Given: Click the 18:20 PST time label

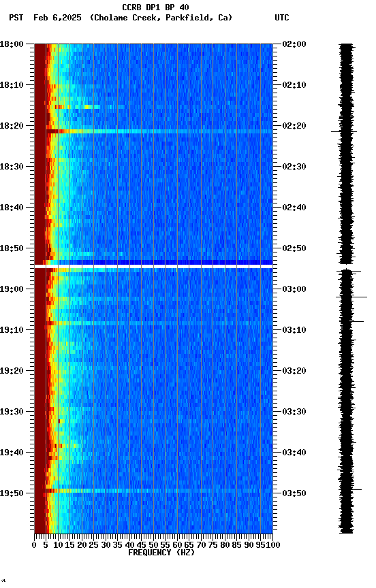Looking at the screenshot, I should pyautogui.click(x=12, y=126).
